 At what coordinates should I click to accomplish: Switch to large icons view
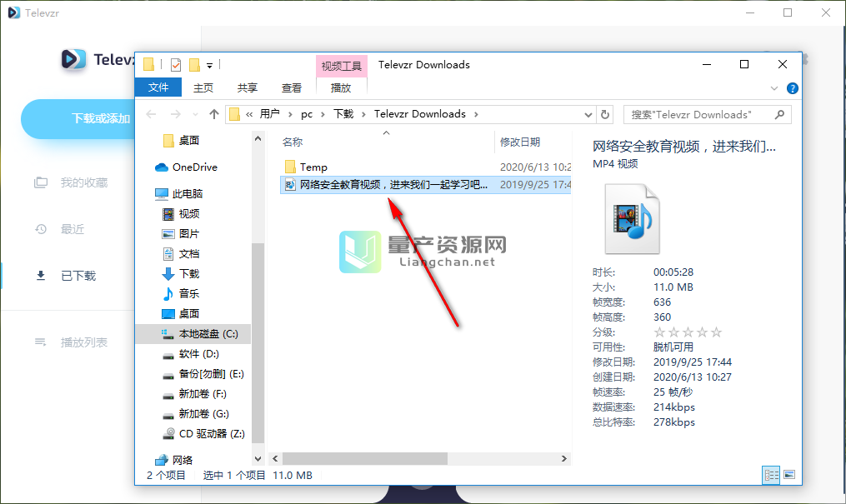click(x=789, y=475)
